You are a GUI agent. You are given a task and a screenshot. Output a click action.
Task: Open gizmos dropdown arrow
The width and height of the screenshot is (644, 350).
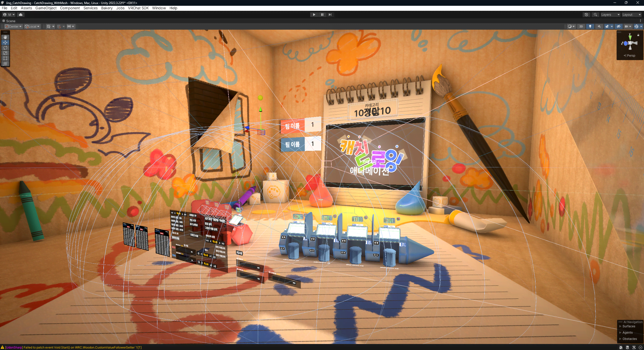[x=641, y=26]
